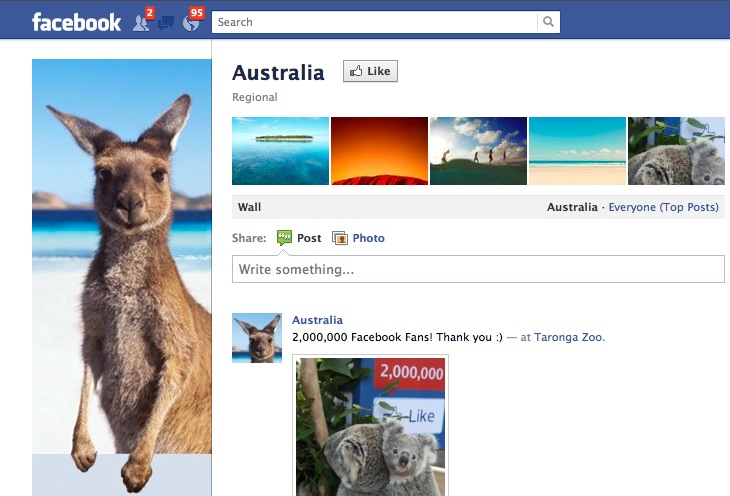Choose the Photo share option
The image size is (730, 496).
(368, 238)
